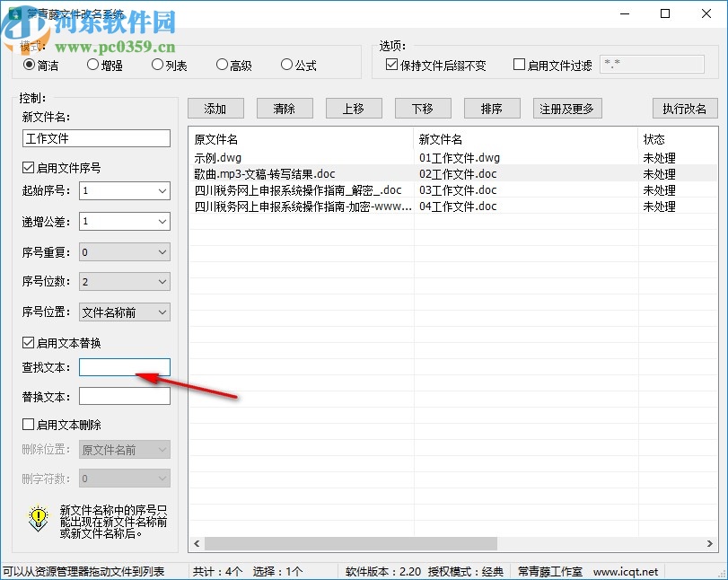
Task: Enable the 启用文件过滤 option
Action: pyautogui.click(x=519, y=63)
